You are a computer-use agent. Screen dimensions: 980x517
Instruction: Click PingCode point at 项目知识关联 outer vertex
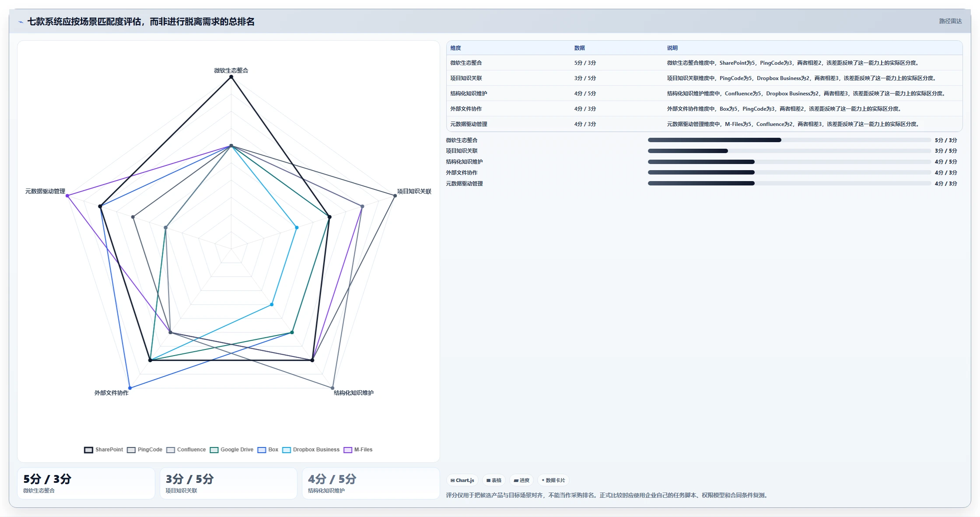coord(395,196)
